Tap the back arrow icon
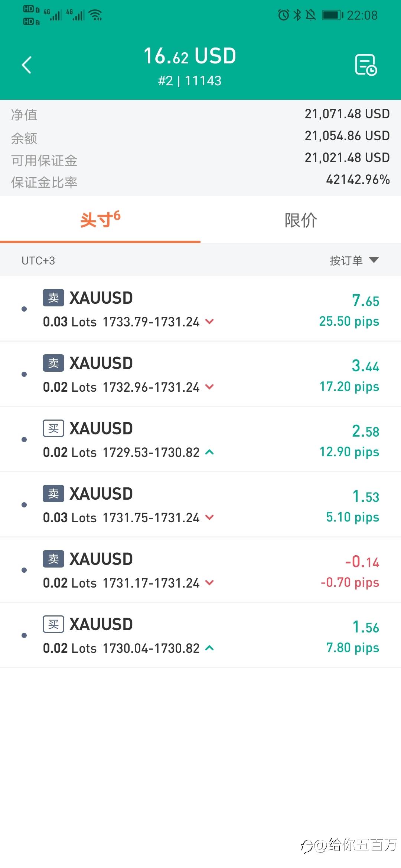This screenshot has height=868, width=401. coord(27,65)
